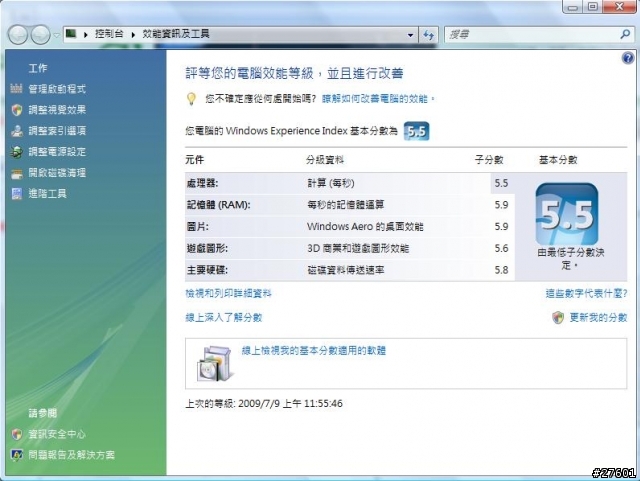Click the icon beside 問題報告及解決方案
The height and width of the screenshot is (481, 640).
(x=17, y=455)
